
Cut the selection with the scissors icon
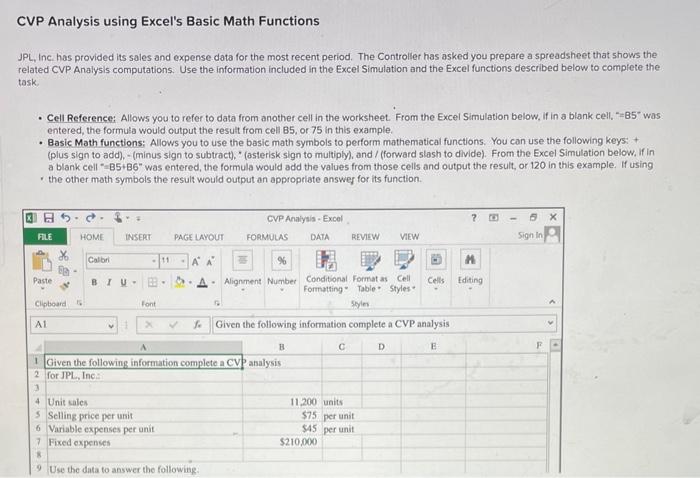pos(64,255)
